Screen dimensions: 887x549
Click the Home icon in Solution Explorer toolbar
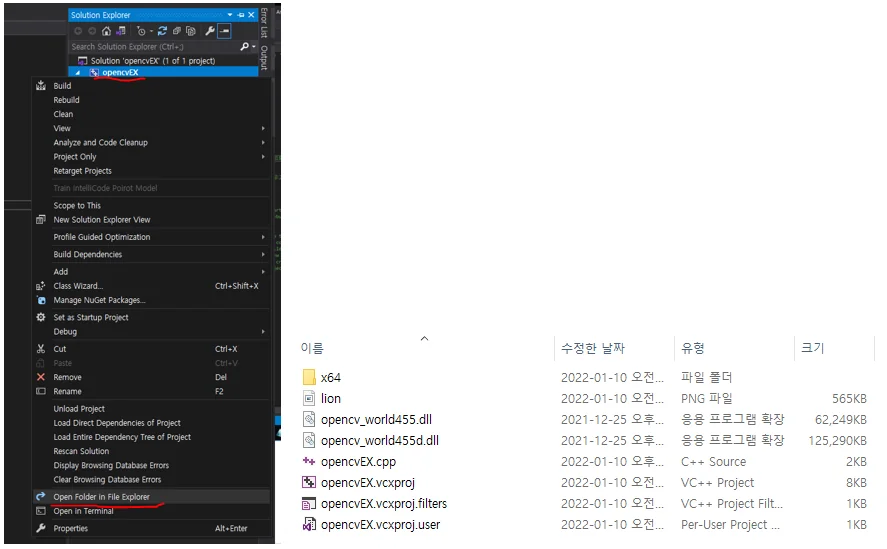(106, 31)
